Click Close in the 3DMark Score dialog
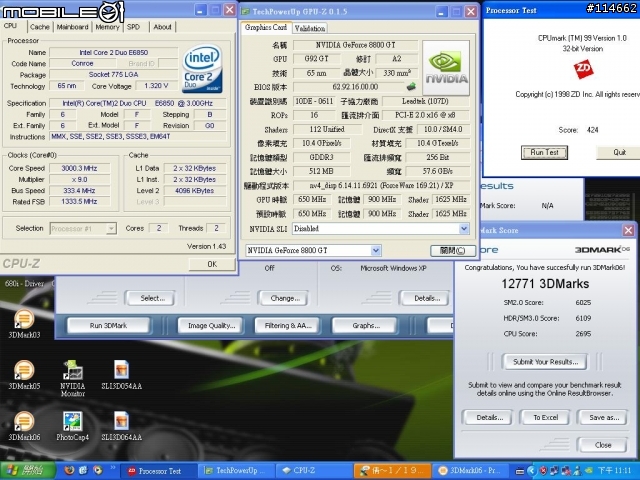This screenshot has width=640, height=480. click(x=602, y=445)
